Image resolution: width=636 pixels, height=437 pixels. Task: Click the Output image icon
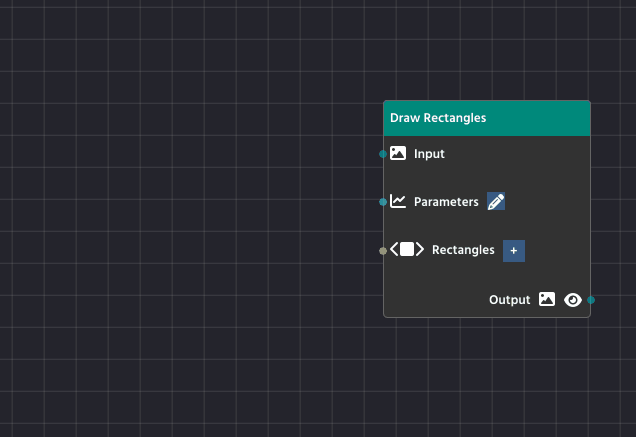(x=547, y=299)
